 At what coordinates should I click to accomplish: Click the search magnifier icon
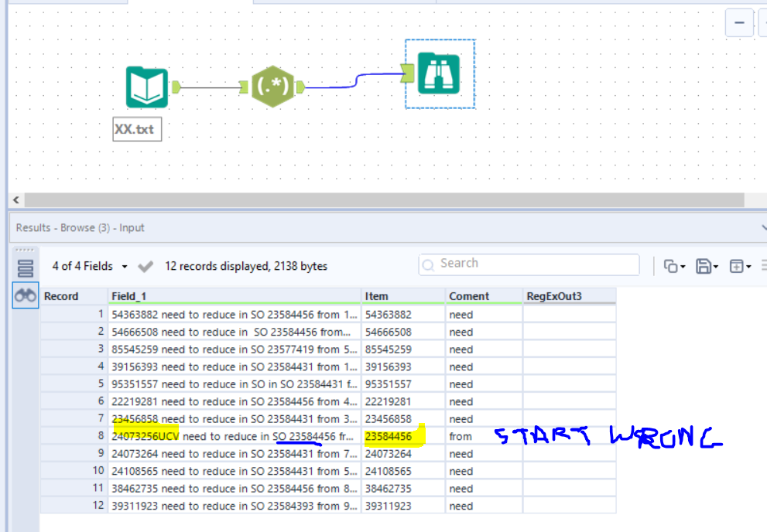(428, 264)
